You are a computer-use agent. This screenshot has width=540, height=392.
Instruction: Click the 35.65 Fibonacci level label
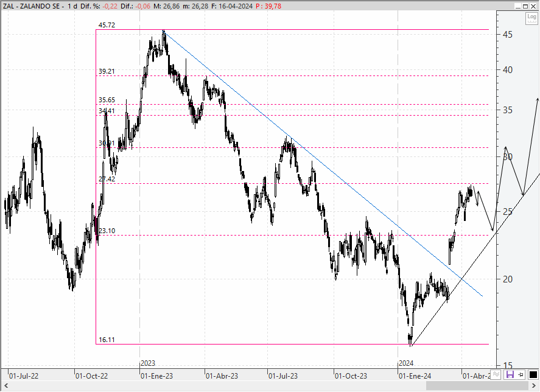[107, 100]
